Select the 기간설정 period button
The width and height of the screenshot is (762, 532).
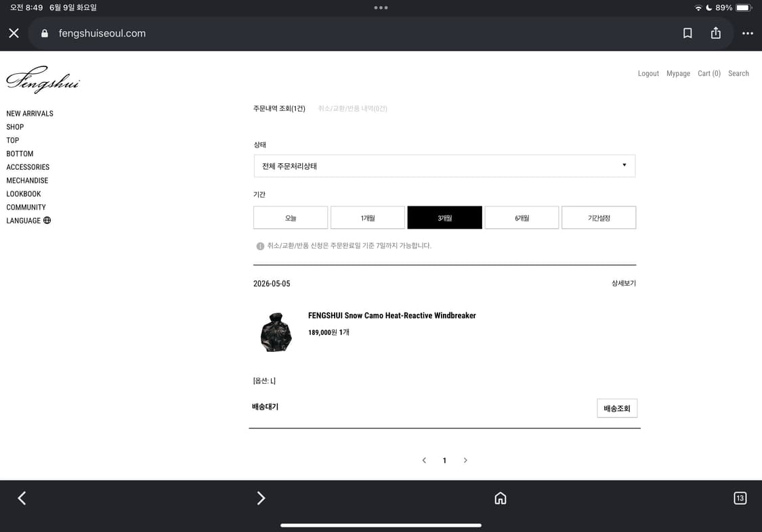[599, 217]
